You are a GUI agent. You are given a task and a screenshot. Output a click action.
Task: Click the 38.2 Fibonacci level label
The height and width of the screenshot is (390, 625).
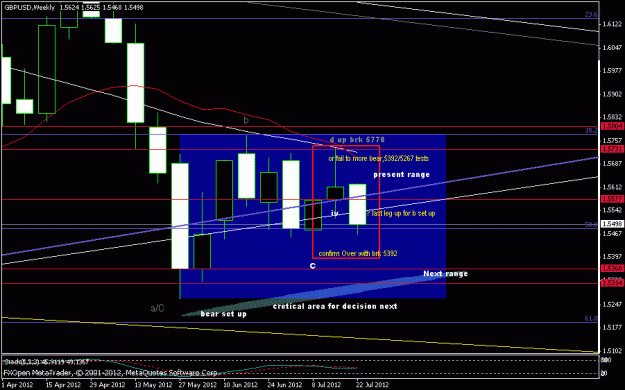point(591,130)
